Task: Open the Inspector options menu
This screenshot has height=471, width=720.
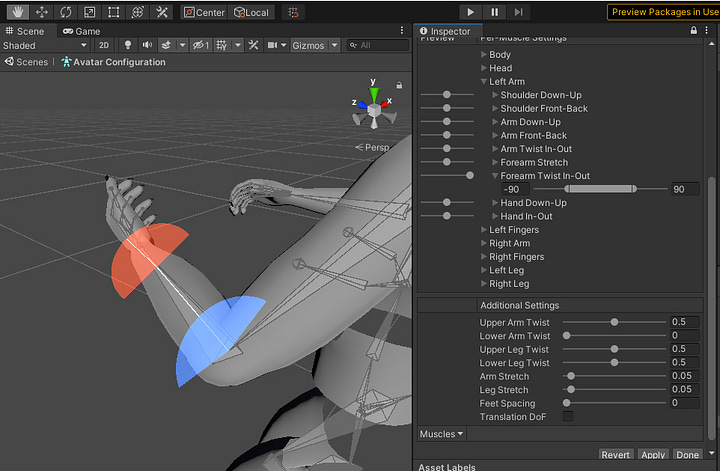Action: [707, 31]
